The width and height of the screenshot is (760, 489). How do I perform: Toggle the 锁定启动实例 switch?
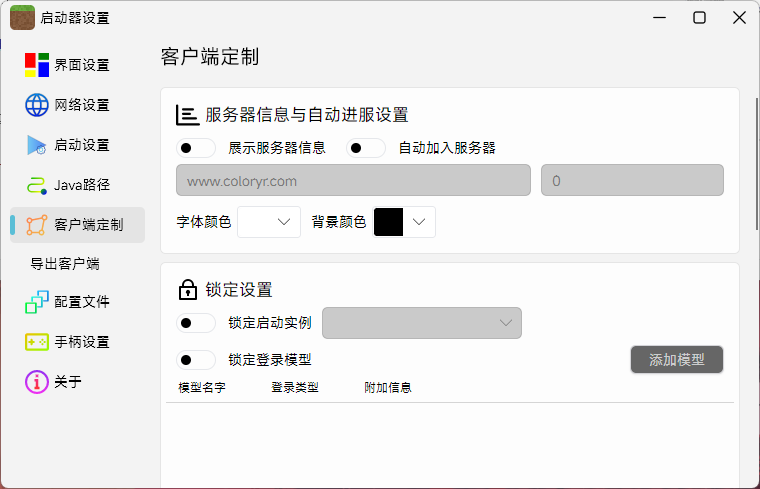[196, 323]
